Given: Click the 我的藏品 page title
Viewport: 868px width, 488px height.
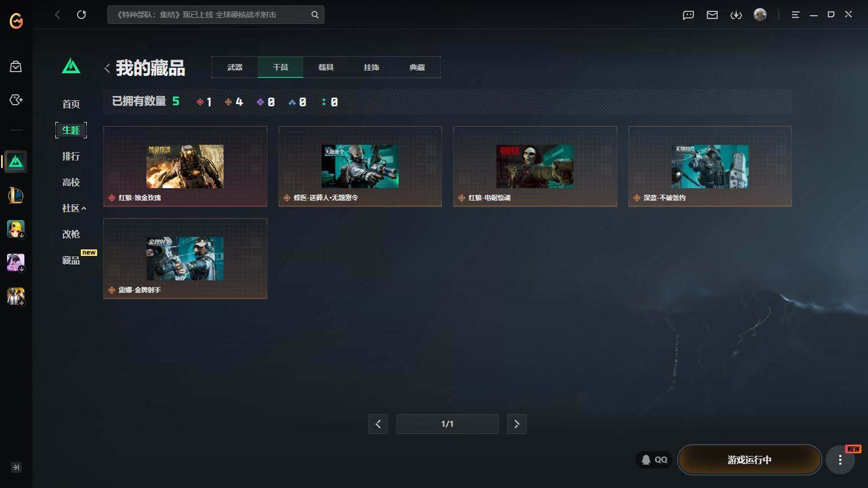Looking at the screenshot, I should click(150, 68).
